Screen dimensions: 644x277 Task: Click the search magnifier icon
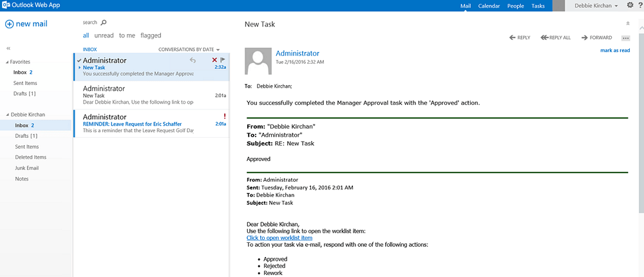tap(104, 23)
